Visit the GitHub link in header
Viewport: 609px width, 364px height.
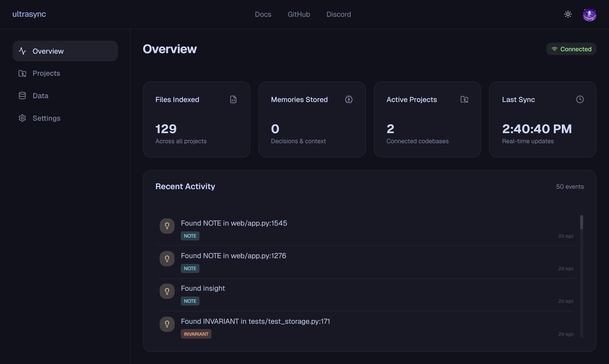[x=299, y=14]
